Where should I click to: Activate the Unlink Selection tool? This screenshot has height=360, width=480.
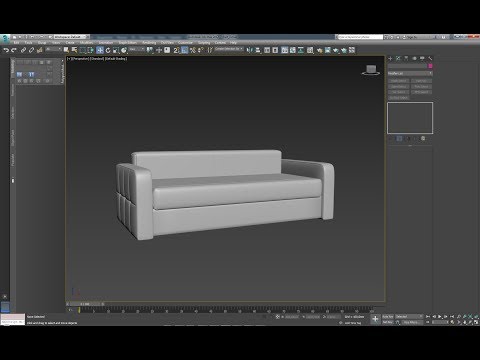pyautogui.click(x=31, y=50)
